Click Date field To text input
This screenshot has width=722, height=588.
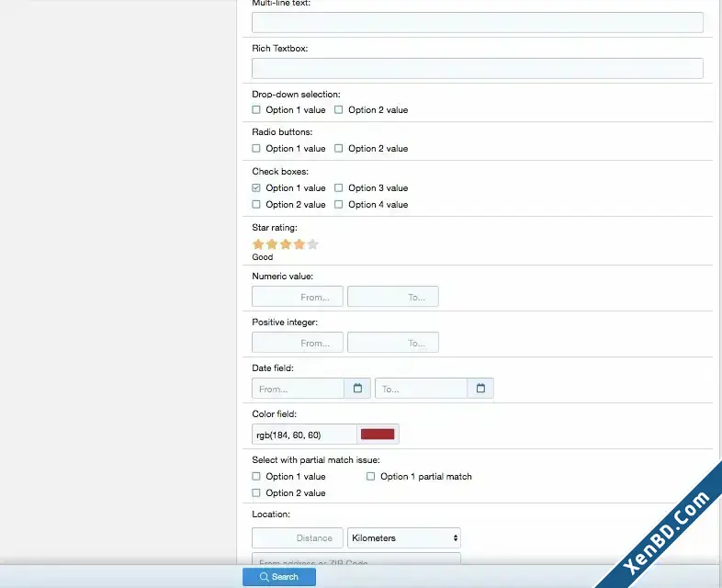tap(422, 389)
